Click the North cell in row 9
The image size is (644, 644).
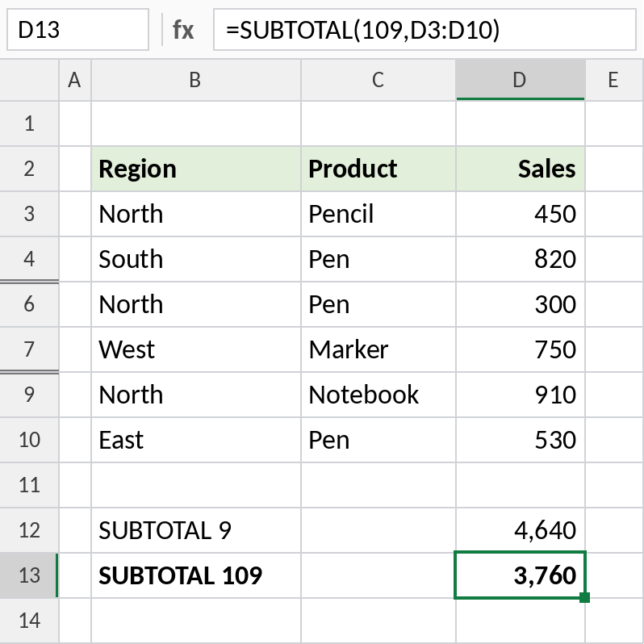(x=196, y=395)
